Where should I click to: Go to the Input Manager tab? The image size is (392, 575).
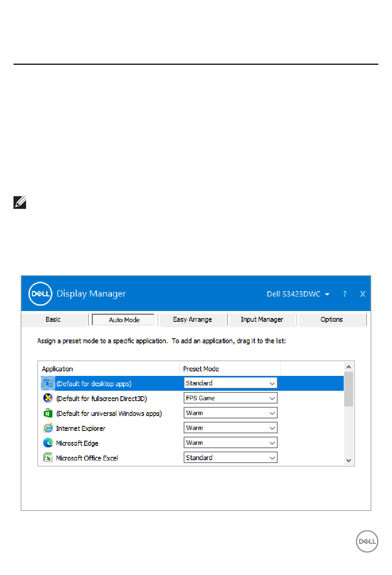coord(262,320)
